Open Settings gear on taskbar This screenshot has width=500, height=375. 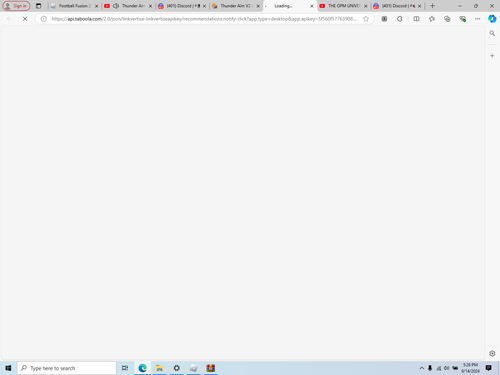click(x=177, y=368)
